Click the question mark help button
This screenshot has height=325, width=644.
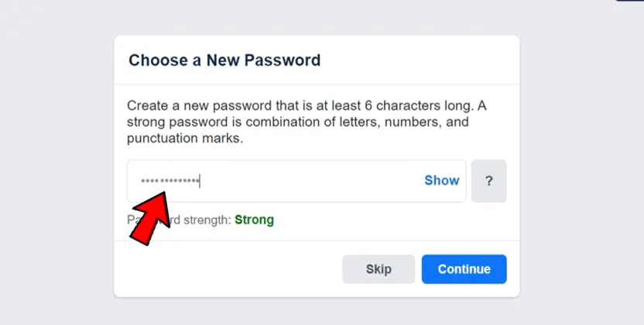[488, 181]
